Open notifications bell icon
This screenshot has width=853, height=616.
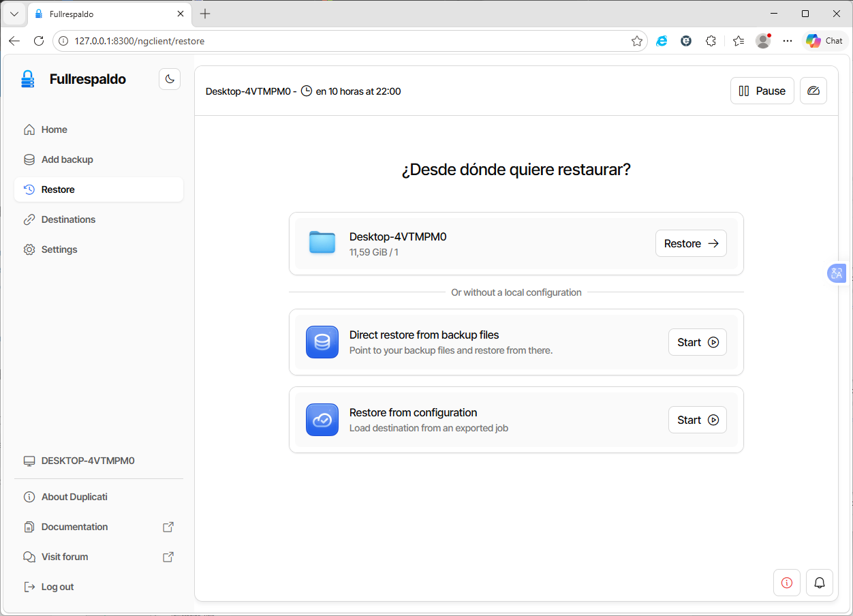tap(820, 583)
